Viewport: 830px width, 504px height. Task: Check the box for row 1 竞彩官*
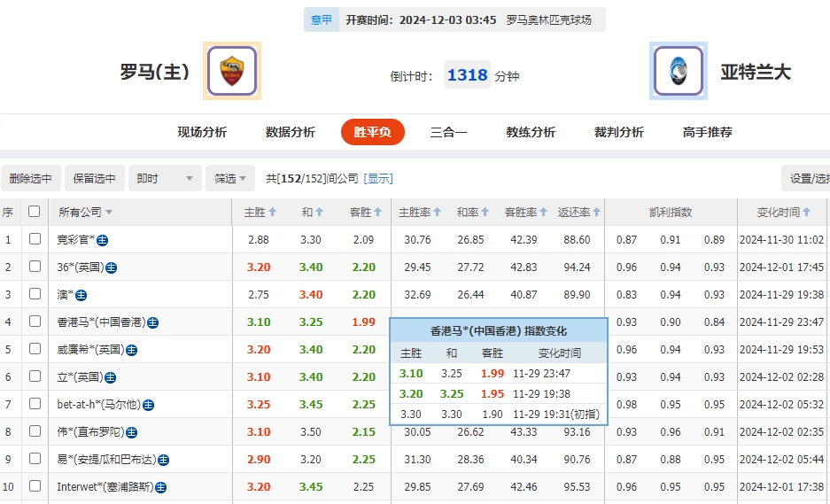tap(35, 239)
